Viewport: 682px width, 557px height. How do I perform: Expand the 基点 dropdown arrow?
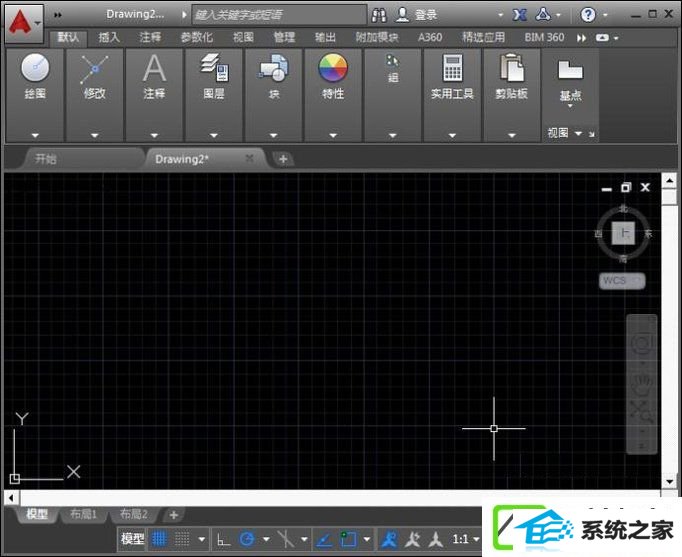570,106
